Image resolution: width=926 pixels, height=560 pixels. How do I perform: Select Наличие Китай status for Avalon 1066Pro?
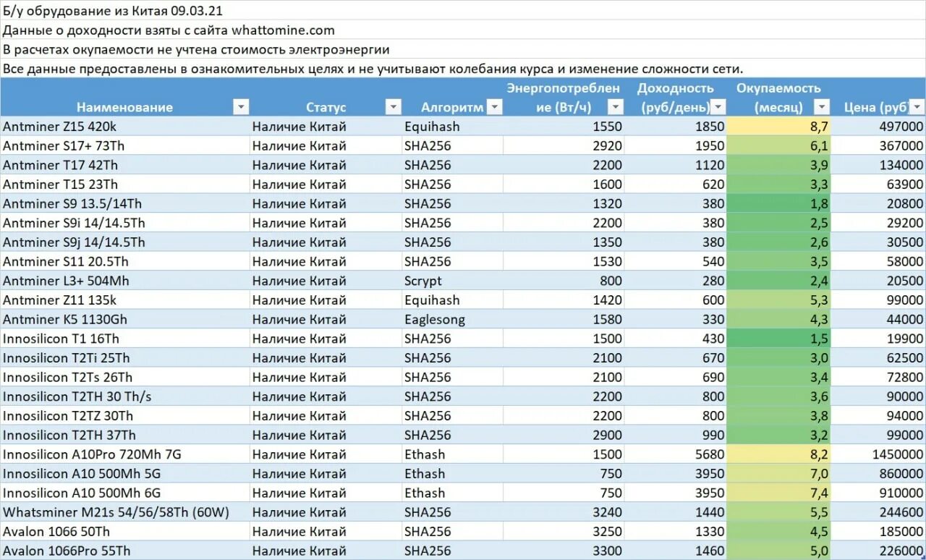click(x=326, y=551)
